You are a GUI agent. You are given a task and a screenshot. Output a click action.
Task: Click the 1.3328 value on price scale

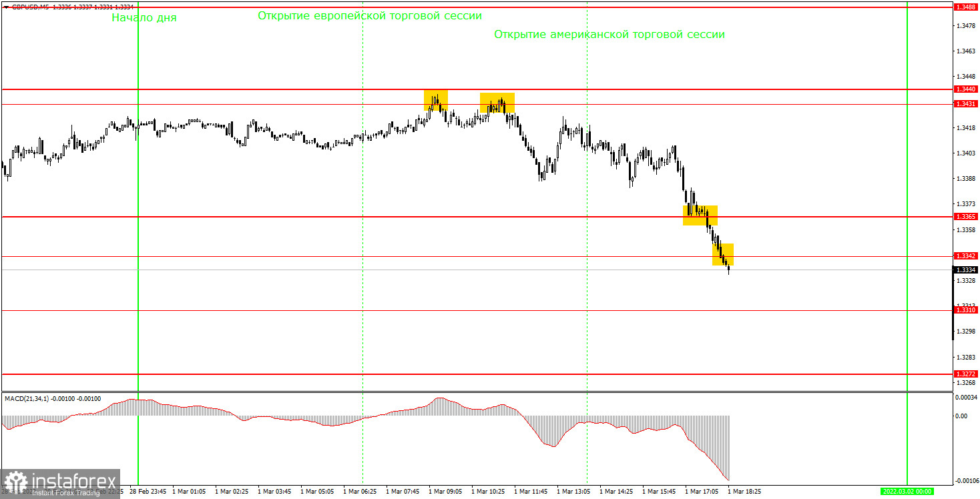coord(965,281)
